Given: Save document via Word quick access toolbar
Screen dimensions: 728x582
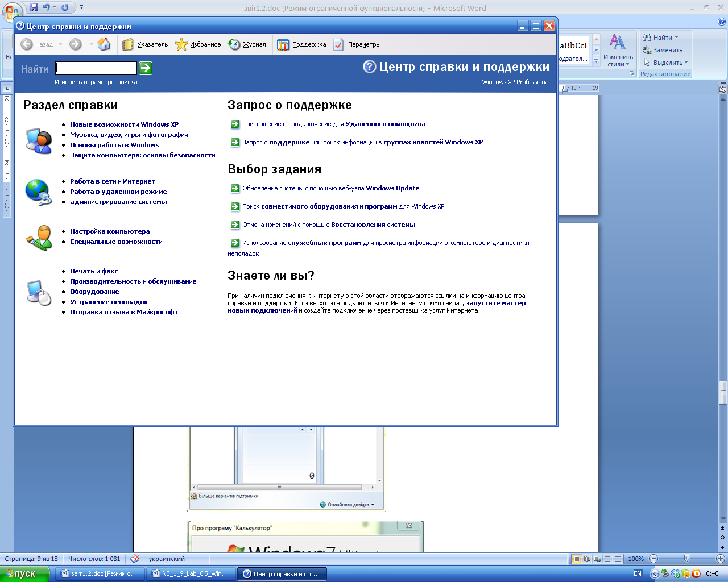Looking at the screenshot, I should (34, 7).
